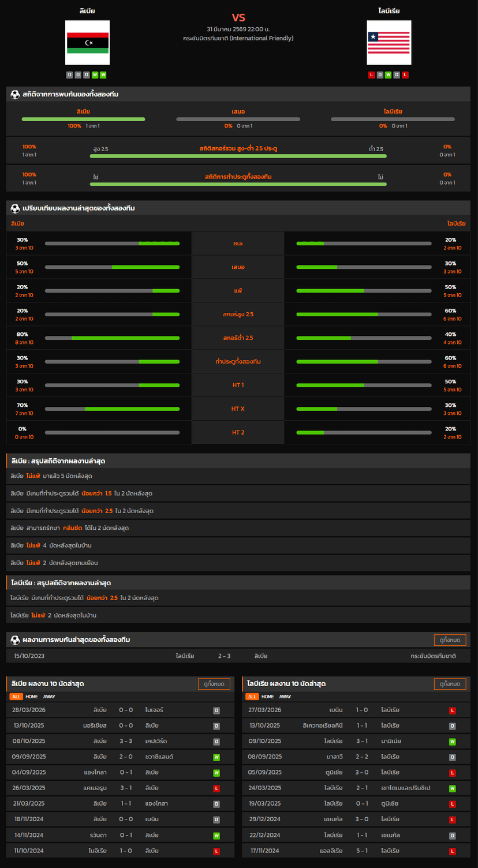The image size is (478, 868).
Task: Select ALL filter in Liberia's last 10 matches
Action: pos(252,697)
